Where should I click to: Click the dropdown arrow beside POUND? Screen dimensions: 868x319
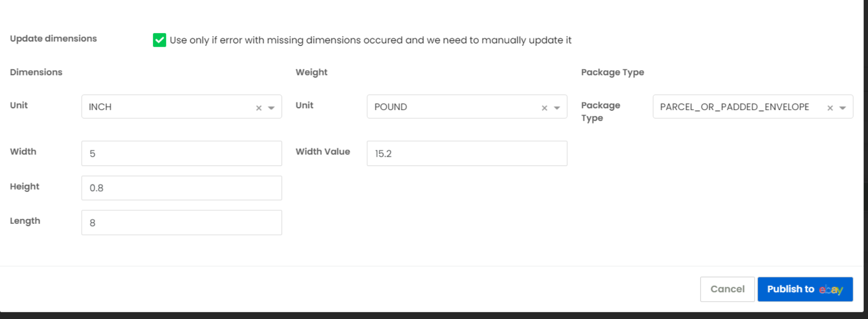(558, 107)
